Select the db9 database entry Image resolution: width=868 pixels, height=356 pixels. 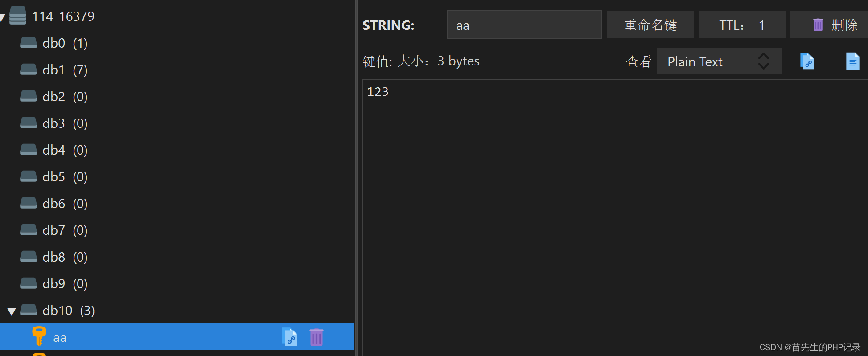53,283
